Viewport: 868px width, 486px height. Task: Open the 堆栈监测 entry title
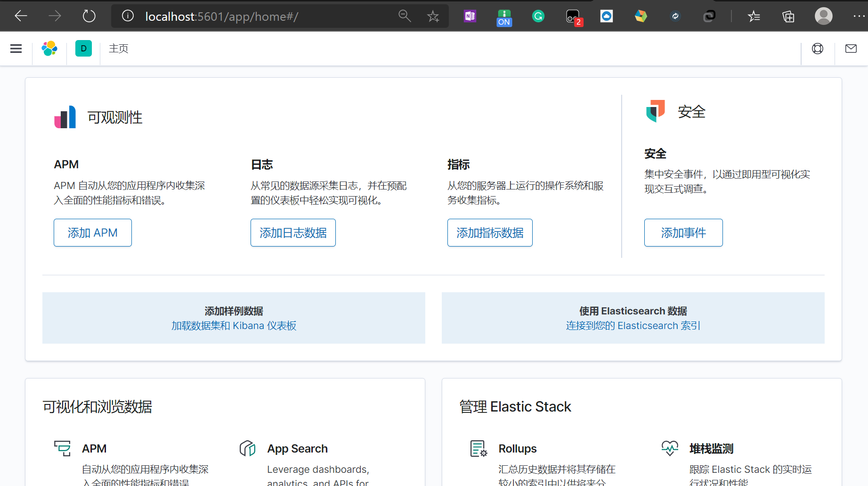[x=711, y=449]
